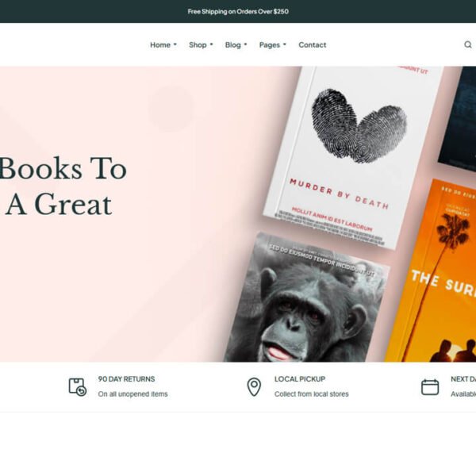This screenshot has width=476, height=476.
Task: Open the Contact page link
Action: (x=312, y=45)
